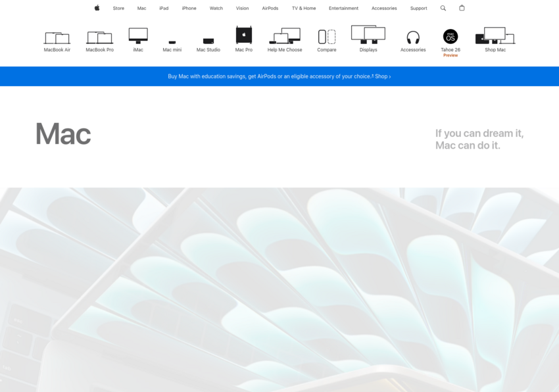This screenshot has height=392, width=559.
Task: Click the Apple logo icon
Action: tap(97, 8)
